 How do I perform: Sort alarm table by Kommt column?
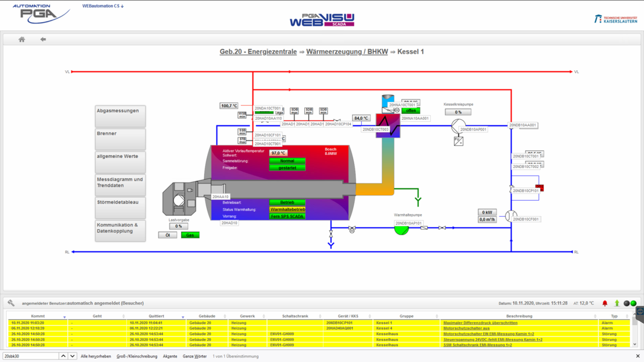[x=38, y=316]
